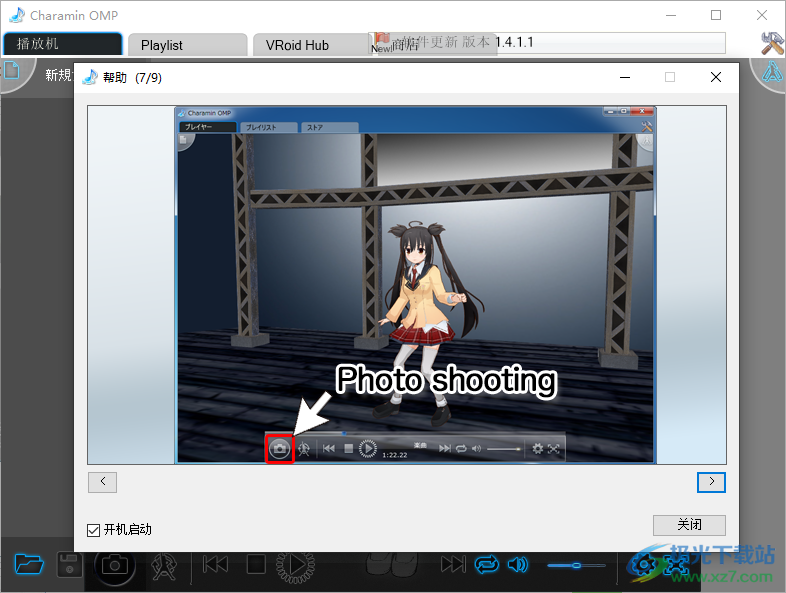Open the settings gear icon

pyautogui.click(x=642, y=565)
